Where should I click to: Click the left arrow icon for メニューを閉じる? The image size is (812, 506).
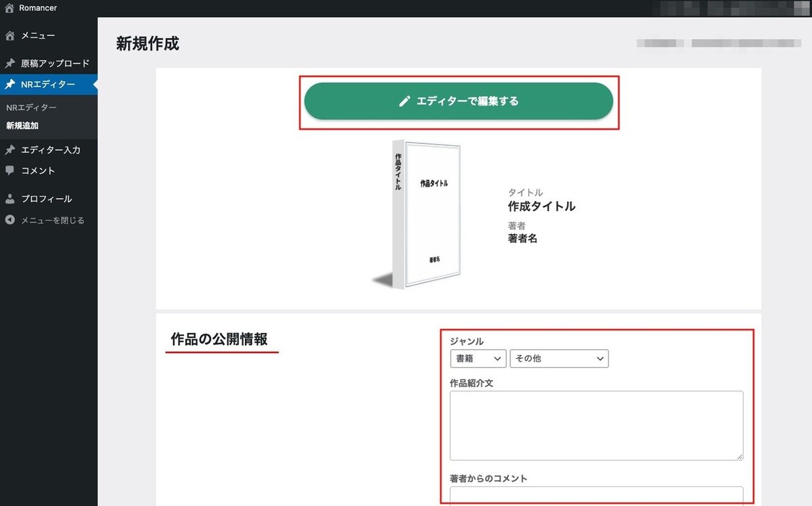coord(9,220)
